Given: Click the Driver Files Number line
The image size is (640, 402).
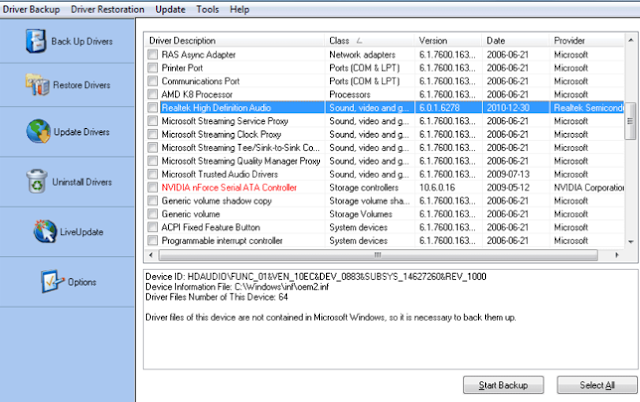Looking at the screenshot, I should (217, 297).
